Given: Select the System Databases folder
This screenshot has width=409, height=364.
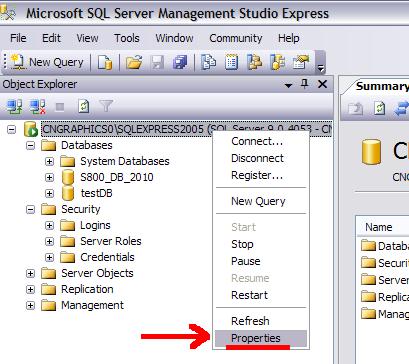Looking at the screenshot, I should point(125,161).
